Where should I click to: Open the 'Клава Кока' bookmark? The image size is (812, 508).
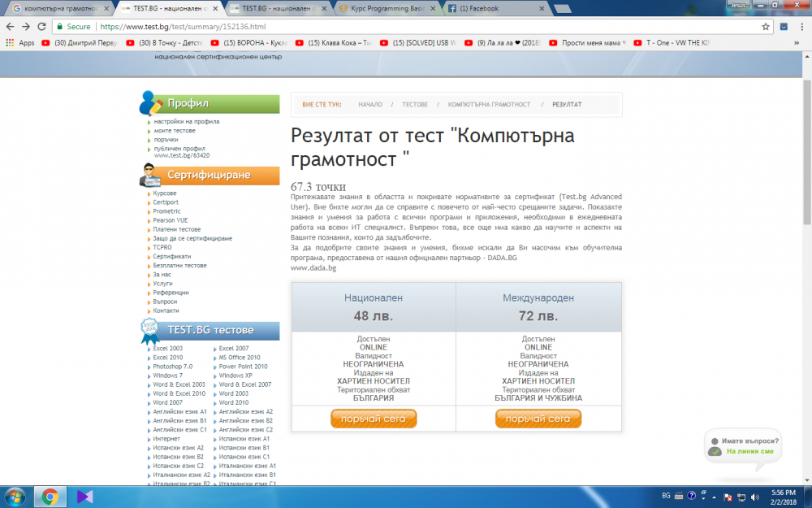(334, 43)
